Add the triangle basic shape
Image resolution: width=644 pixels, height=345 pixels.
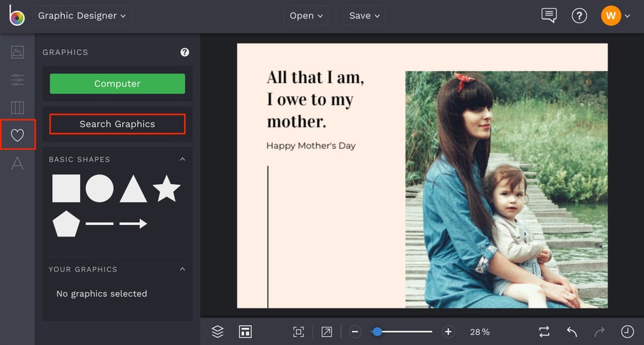click(133, 188)
